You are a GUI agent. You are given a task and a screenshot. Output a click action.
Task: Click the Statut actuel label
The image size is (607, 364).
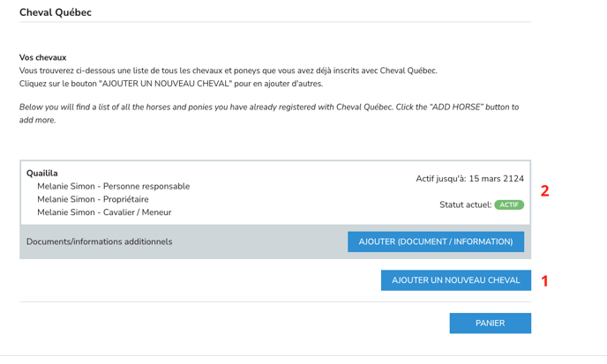click(x=465, y=205)
